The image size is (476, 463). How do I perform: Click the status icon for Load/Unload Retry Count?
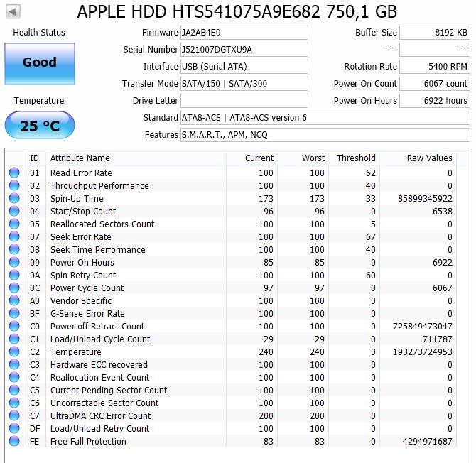[x=14, y=428]
